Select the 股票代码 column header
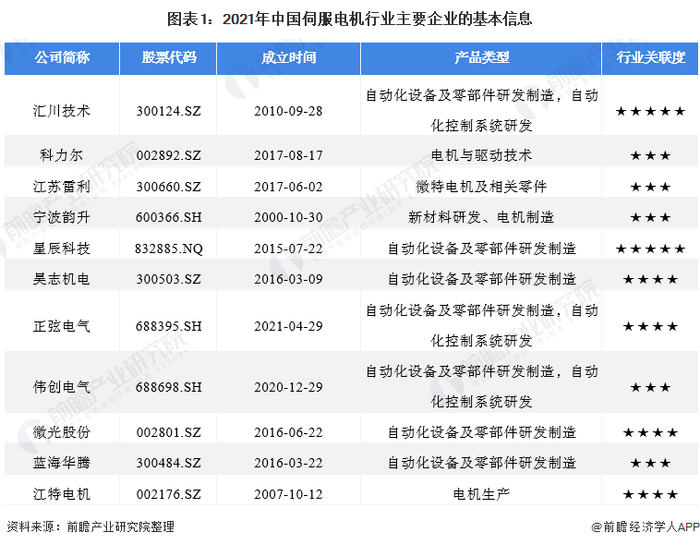Image resolution: width=700 pixels, height=546 pixels. pyautogui.click(x=168, y=58)
